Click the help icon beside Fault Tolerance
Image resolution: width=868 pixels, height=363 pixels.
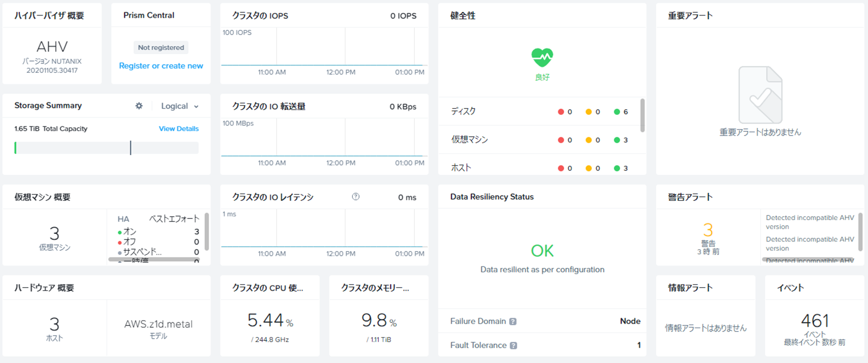pyautogui.click(x=513, y=346)
